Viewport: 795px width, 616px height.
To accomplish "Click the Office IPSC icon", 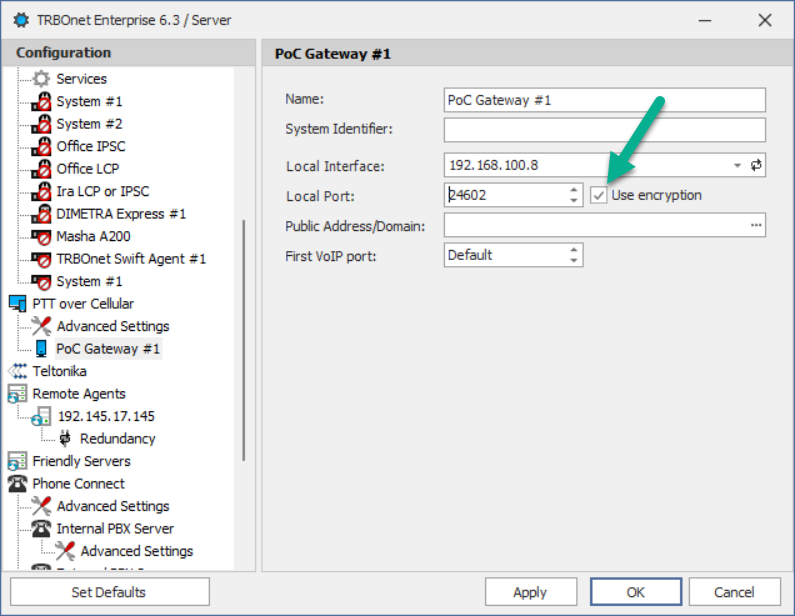I will coord(41,146).
